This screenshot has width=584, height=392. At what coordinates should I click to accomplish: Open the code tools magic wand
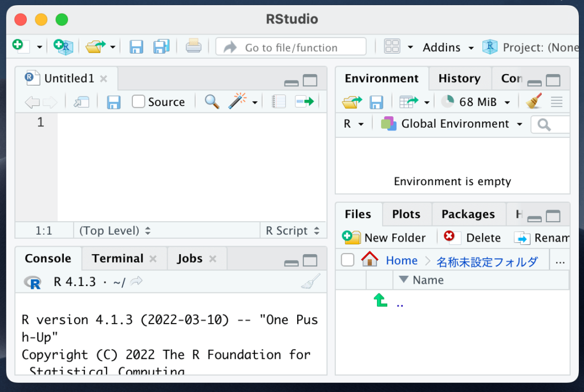[x=238, y=101]
